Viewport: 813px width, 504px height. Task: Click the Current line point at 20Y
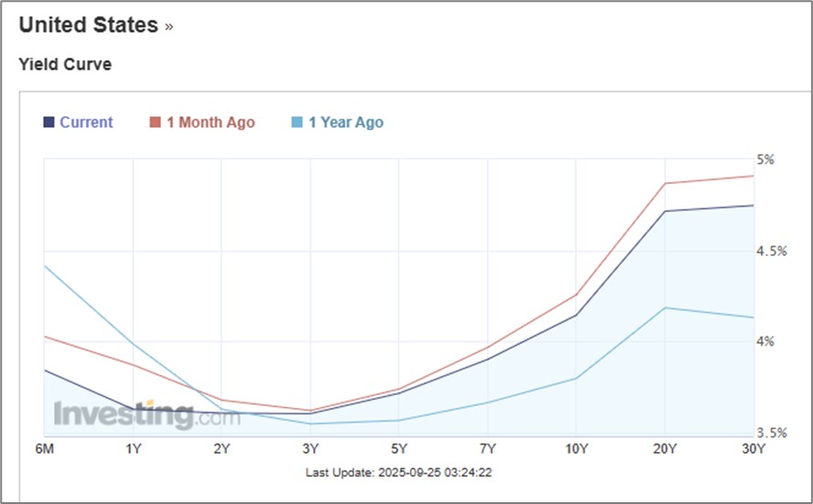click(x=665, y=210)
